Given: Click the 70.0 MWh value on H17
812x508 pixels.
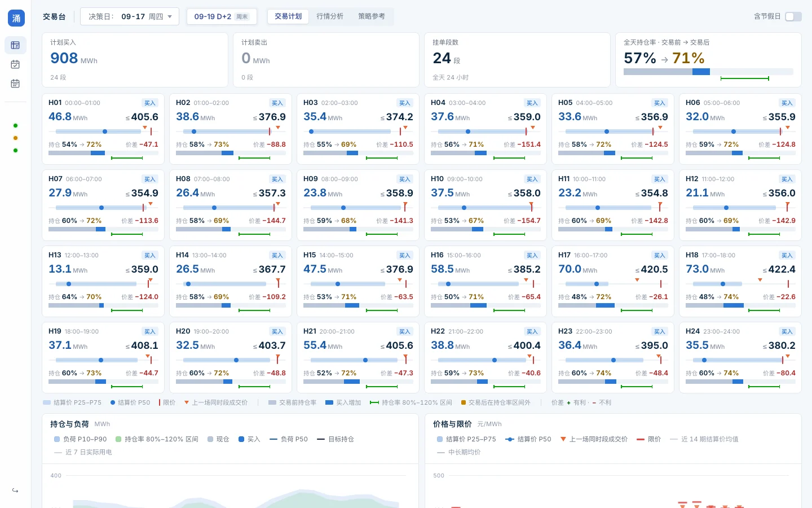Looking at the screenshot, I should (578, 269).
